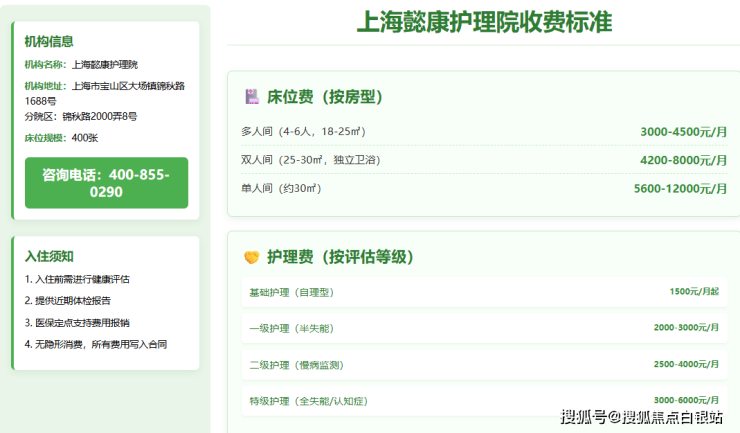
Task: Click the price 3000-6000元/月
Action: (686, 400)
